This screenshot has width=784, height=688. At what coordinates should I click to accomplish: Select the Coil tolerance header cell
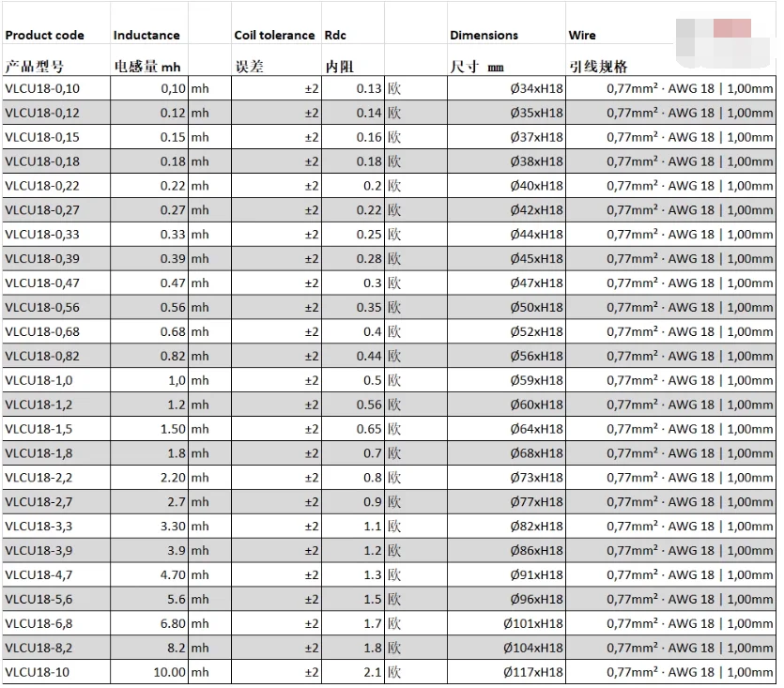[276, 23]
